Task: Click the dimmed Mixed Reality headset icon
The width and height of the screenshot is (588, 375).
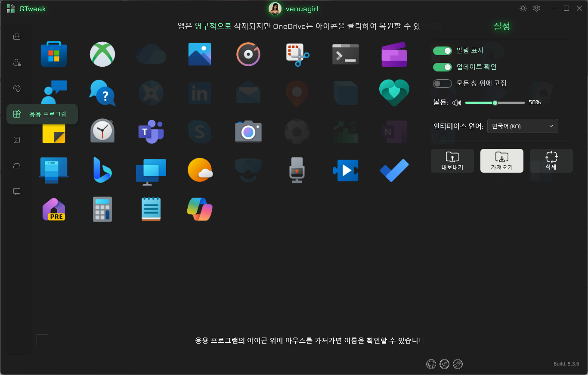Action: (x=248, y=170)
